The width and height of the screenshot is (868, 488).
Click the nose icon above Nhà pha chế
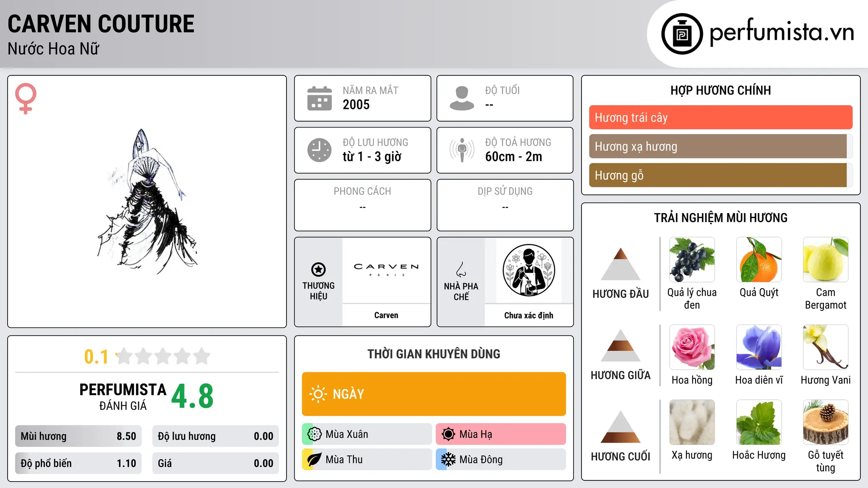click(461, 269)
